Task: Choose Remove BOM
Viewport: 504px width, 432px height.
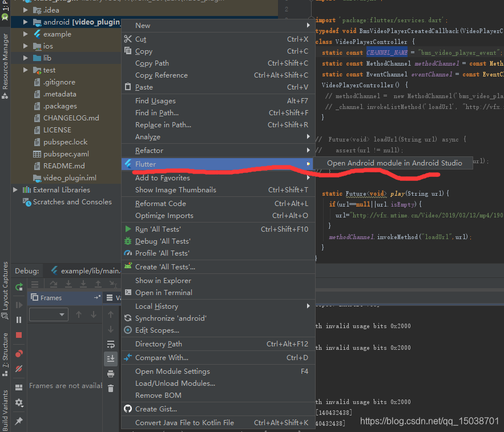Action: (x=218, y=395)
